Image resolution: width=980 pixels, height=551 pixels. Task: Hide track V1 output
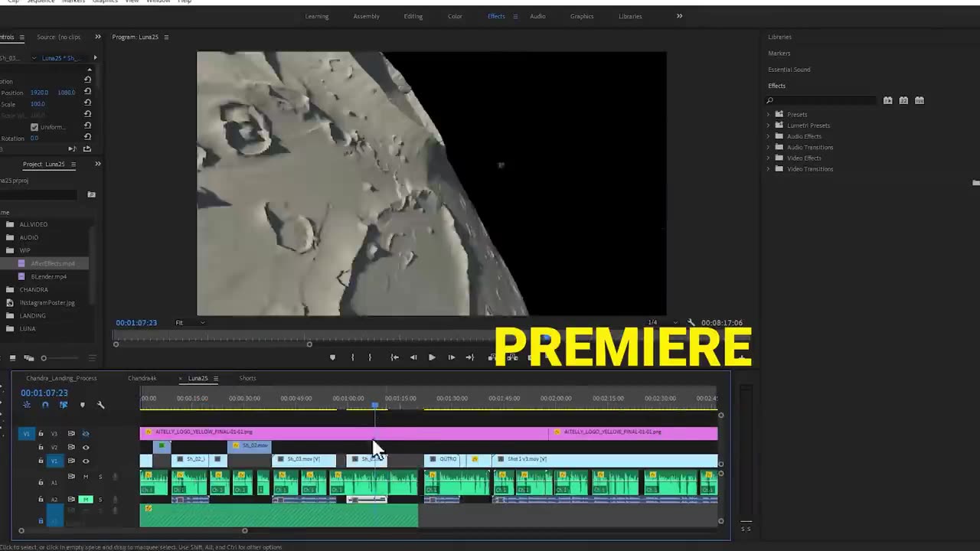pos(86,461)
